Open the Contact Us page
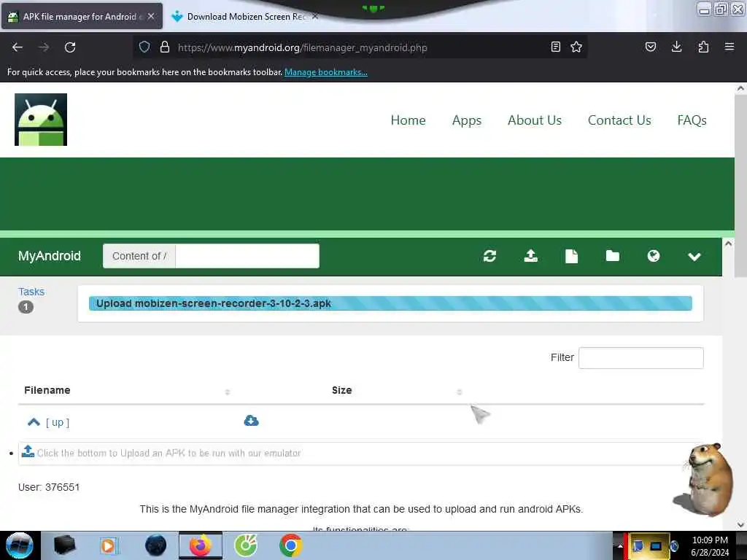The width and height of the screenshot is (747, 560). [619, 120]
